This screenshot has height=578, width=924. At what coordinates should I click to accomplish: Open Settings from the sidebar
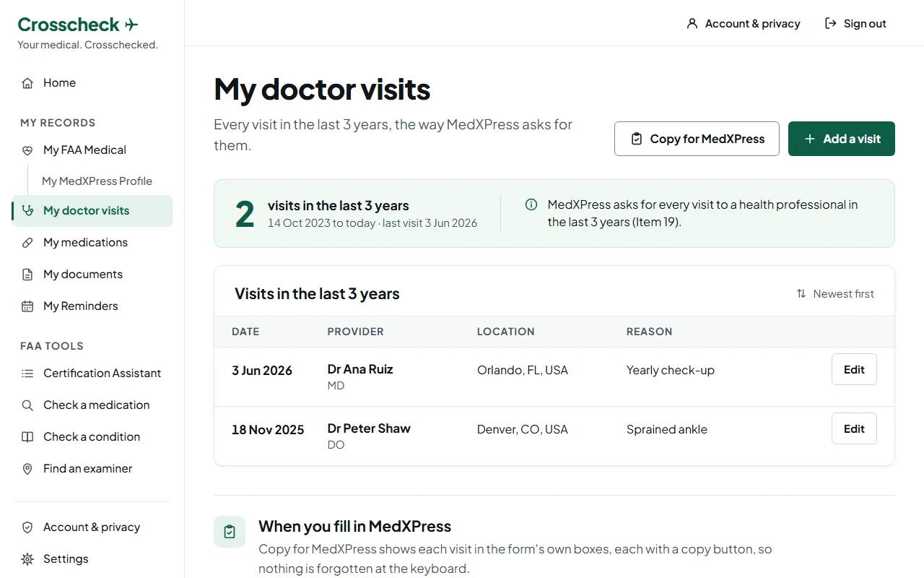point(92,559)
